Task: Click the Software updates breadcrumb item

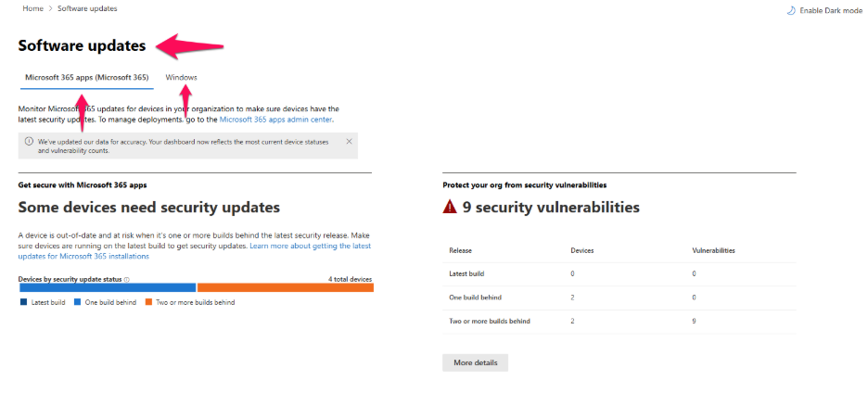Action: pyautogui.click(x=87, y=8)
